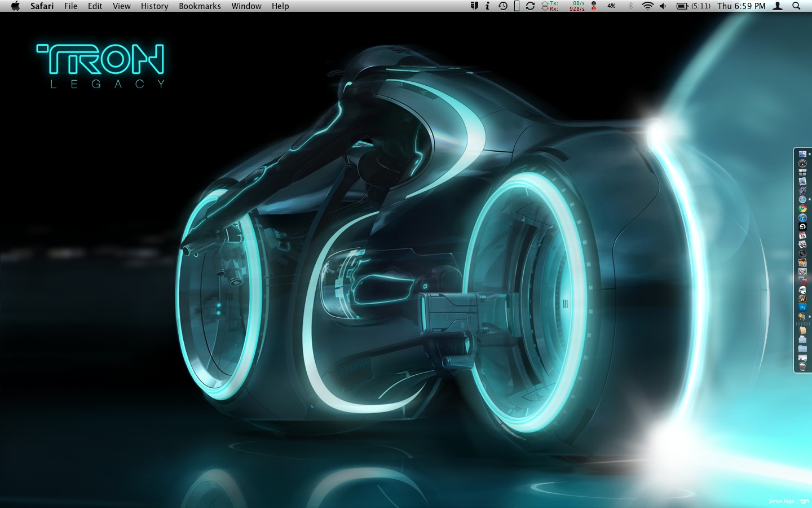This screenshot has width=812, height=508.
Task: Open the Mail stamp icon in dock
Action: pyautogui.click(x=802, y=181)
